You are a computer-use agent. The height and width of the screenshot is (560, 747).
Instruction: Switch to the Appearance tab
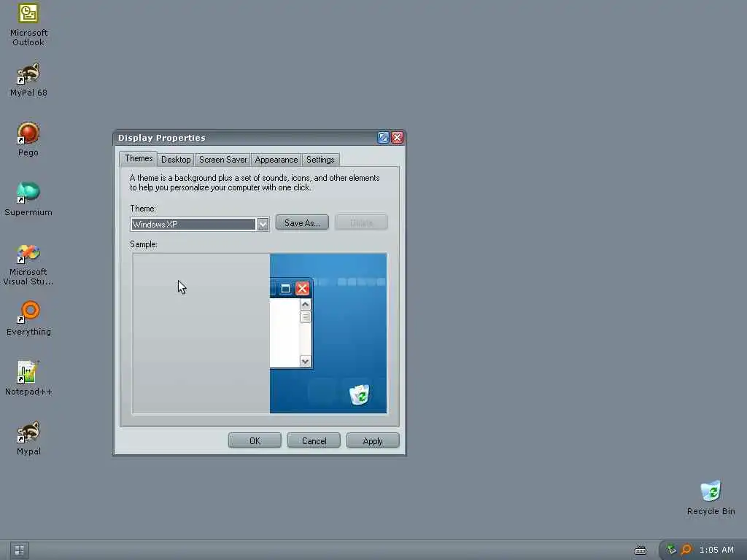coord(276,160)
